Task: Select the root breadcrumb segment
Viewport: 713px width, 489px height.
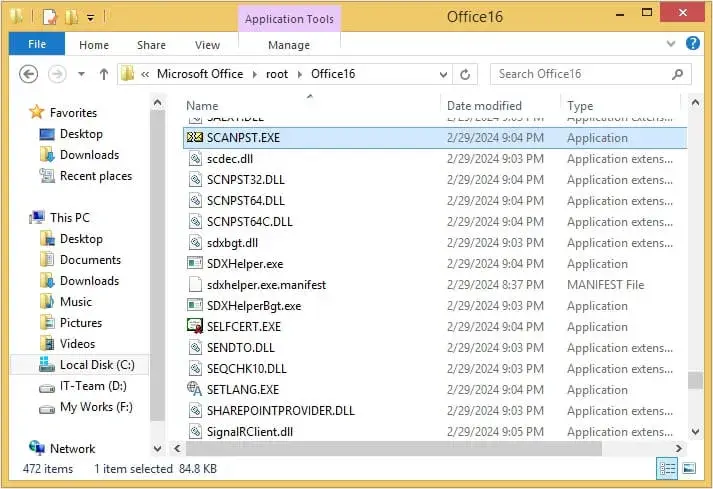Action: point(277,74)
